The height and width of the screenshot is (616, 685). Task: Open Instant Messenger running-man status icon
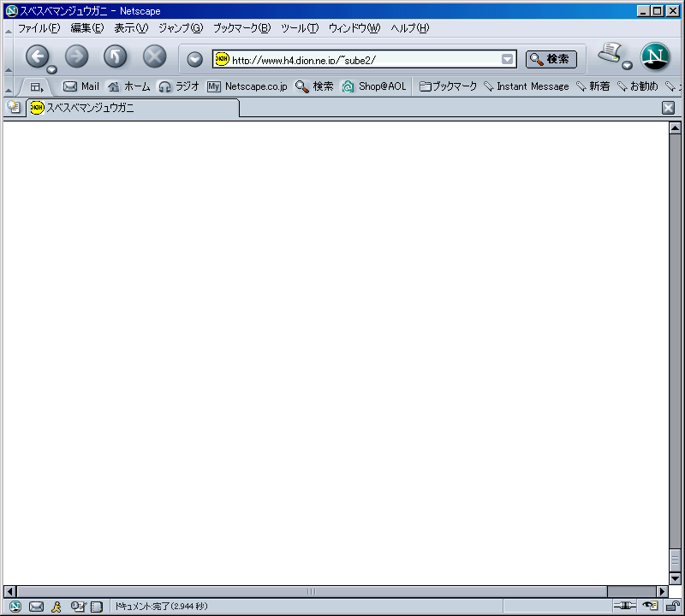tap(57, 606)
